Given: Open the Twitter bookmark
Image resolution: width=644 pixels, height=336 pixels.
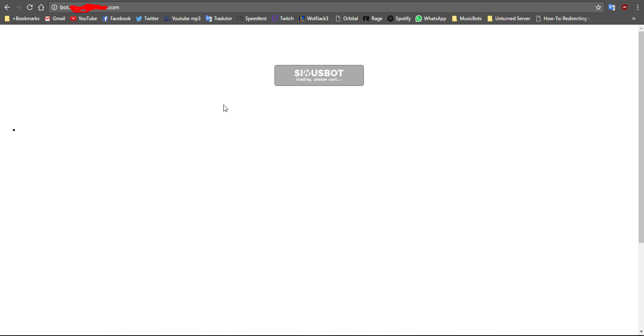Looking at the screenshot, I should (147, 19).
